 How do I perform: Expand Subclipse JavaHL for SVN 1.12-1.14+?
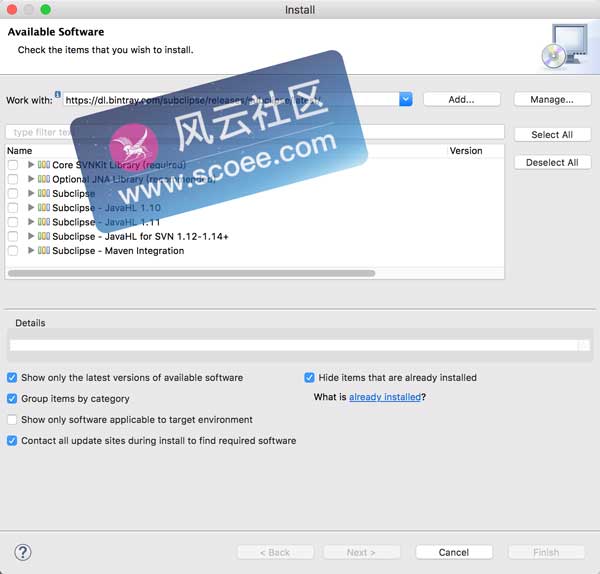(x=31, y=236)
